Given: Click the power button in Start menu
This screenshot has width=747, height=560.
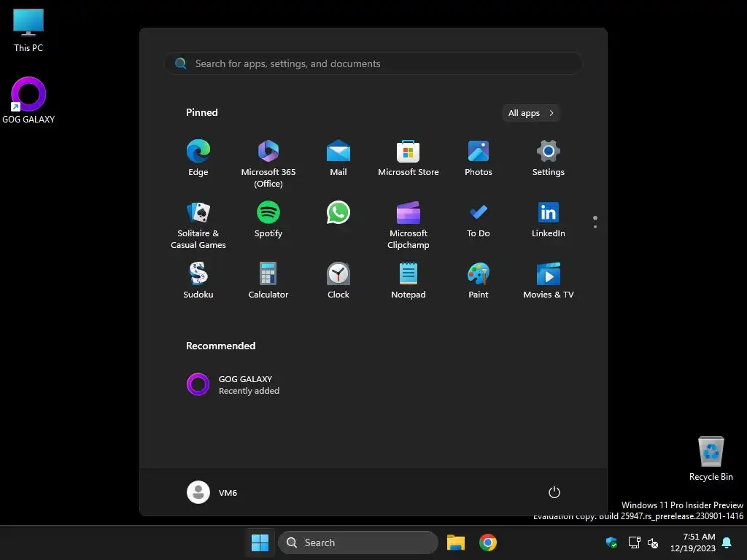Looking at the screenshot, I should pos(554,492).
